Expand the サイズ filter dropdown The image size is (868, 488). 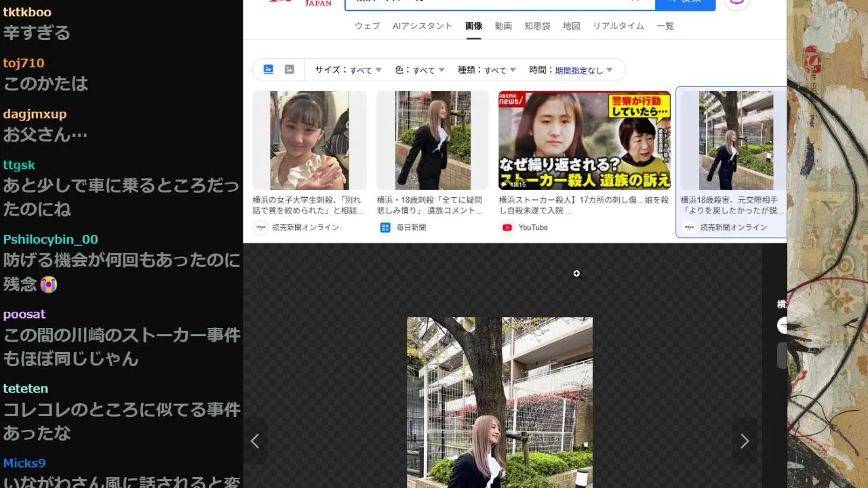pos(348,70)
